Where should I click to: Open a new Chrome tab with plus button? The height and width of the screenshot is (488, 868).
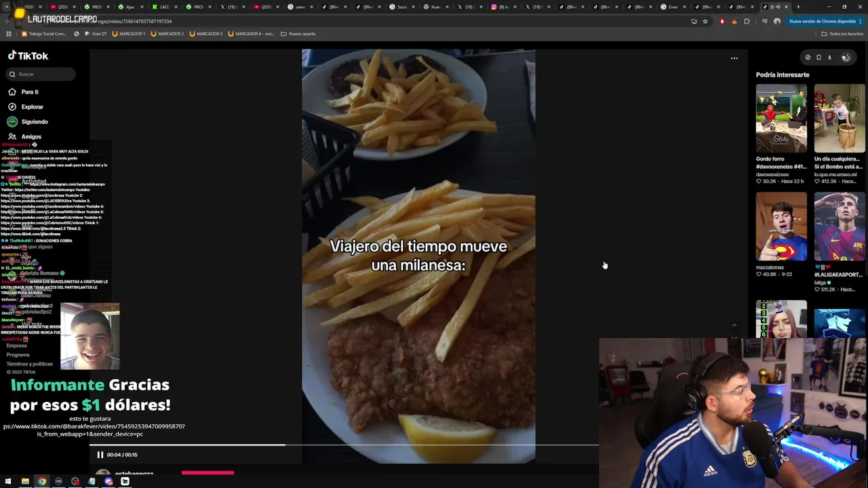797,7
